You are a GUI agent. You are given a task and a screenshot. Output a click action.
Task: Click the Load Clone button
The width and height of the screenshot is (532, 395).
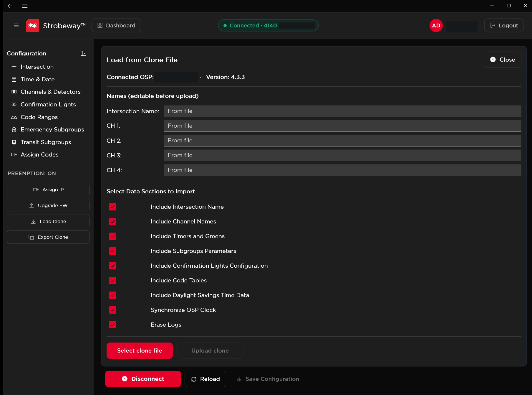(x=48, y=221)
